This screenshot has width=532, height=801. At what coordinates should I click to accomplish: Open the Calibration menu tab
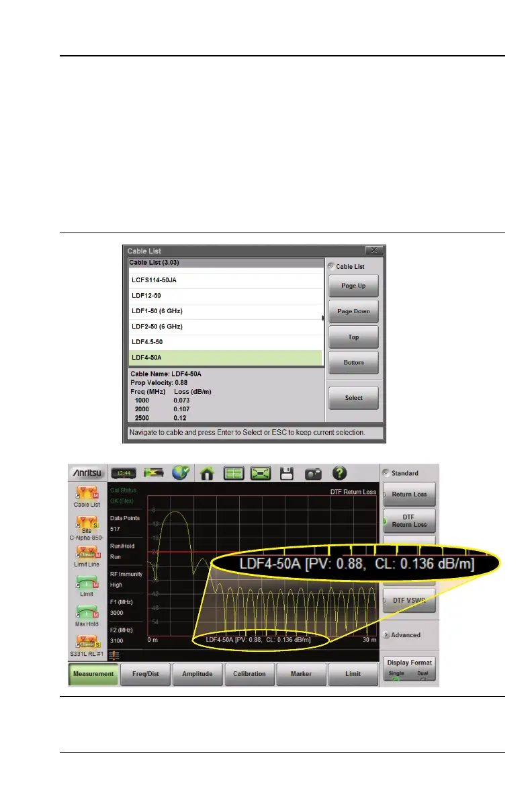[x=250, y=674]
